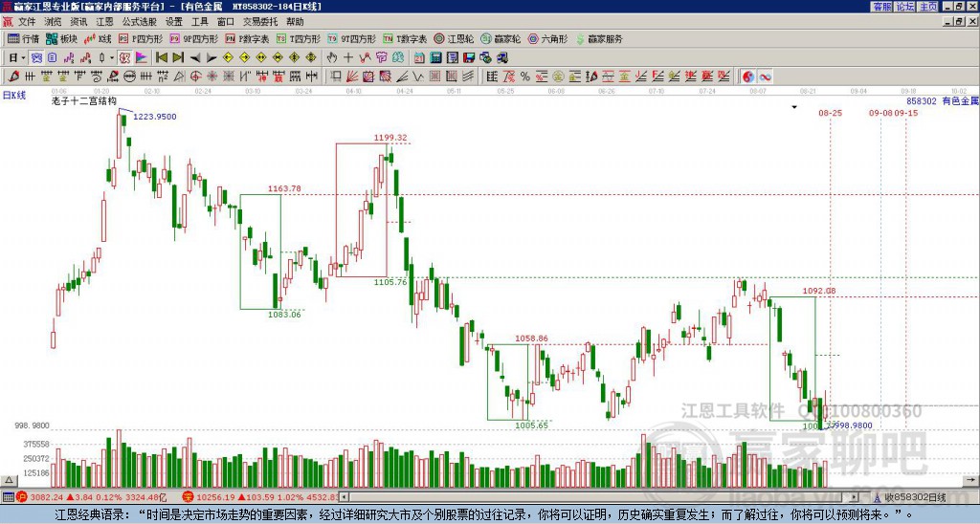Viewport: 980px width, 524px height.
Task: Click the percent sign tool icon
Action: click(x=524, y=76)
